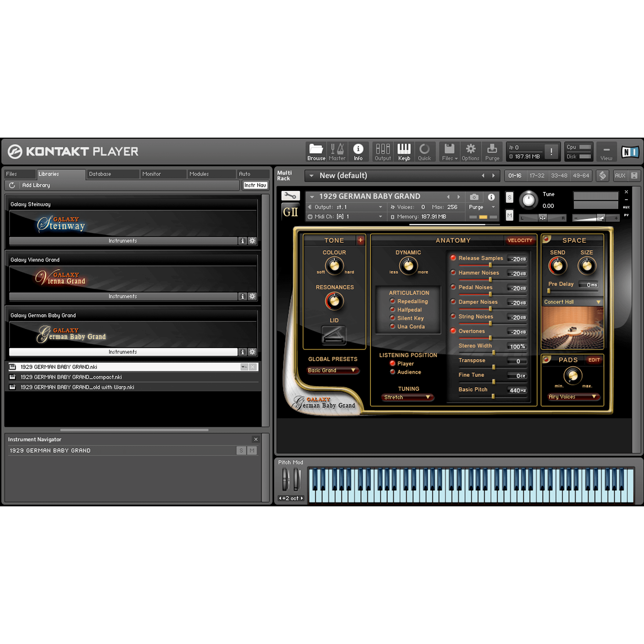The width and height of the screenshot is (644, 644).
Task: Open the Concert Hall space dropdown
Action: click(x=572, y=302)
